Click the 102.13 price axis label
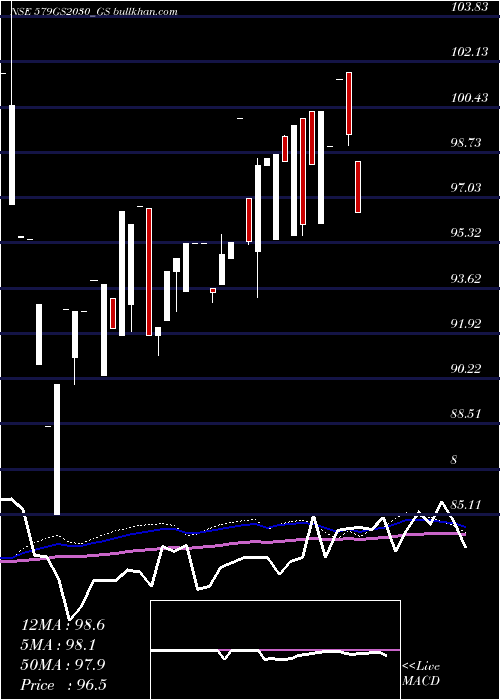Viewport: 500px width, 700px height. (468, 52)
